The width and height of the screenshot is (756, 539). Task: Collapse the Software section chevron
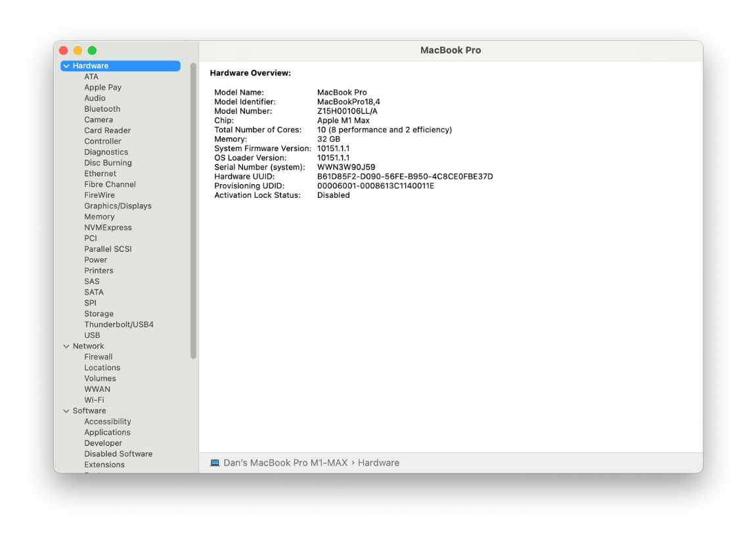pyautogui.click(x=66, y=411)
